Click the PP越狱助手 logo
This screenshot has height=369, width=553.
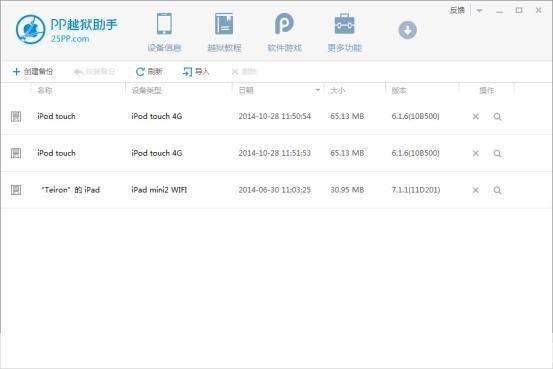point(66,29)
